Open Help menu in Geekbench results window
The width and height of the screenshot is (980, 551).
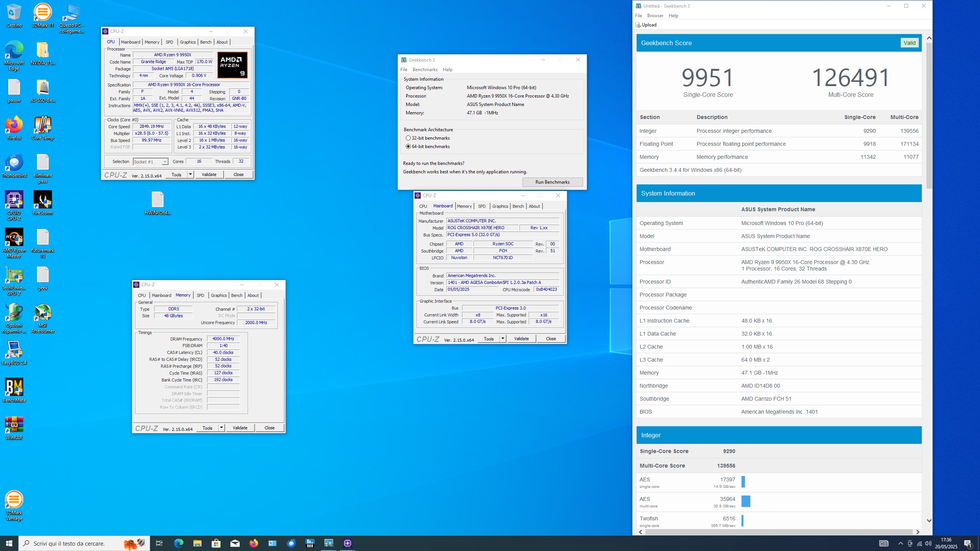[673, 16]
